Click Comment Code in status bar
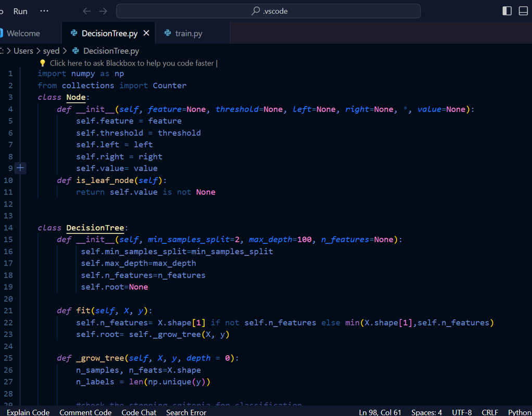This screenshot has height=416, width=532. 85,412
